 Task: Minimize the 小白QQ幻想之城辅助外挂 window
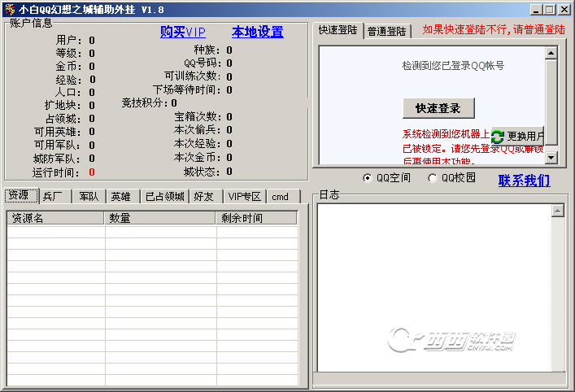536,10
